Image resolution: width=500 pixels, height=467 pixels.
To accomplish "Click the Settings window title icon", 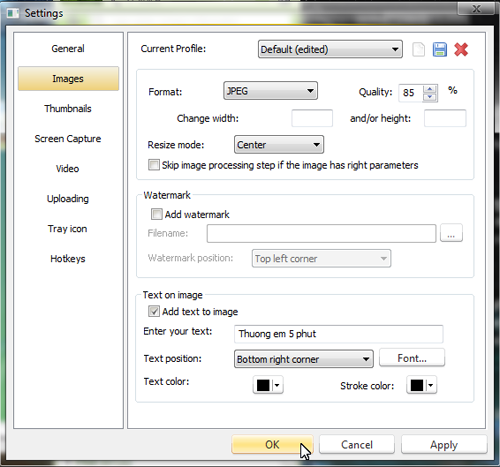I will (x=13, y=13).
